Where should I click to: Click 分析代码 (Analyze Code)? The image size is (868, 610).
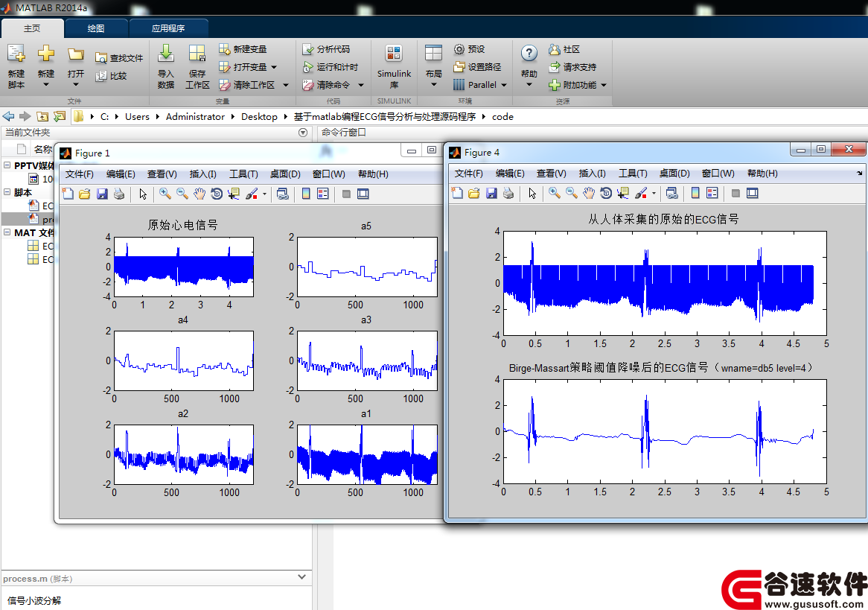click(327, 49)
